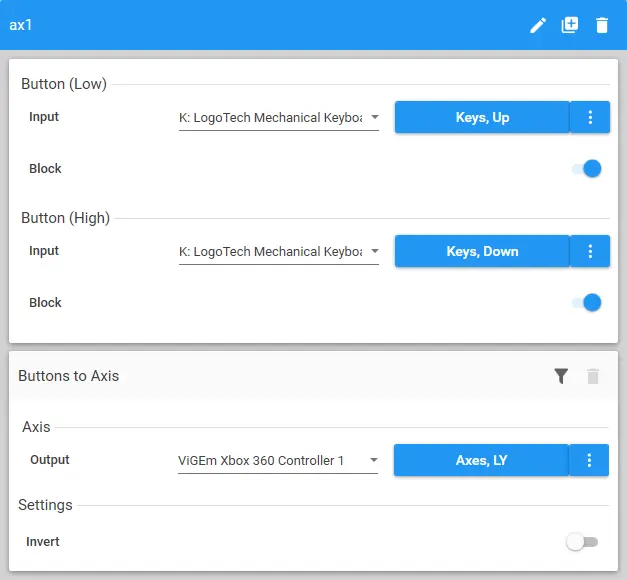
Task: Click the Buttons to Axis header
Action: [69, 376]
